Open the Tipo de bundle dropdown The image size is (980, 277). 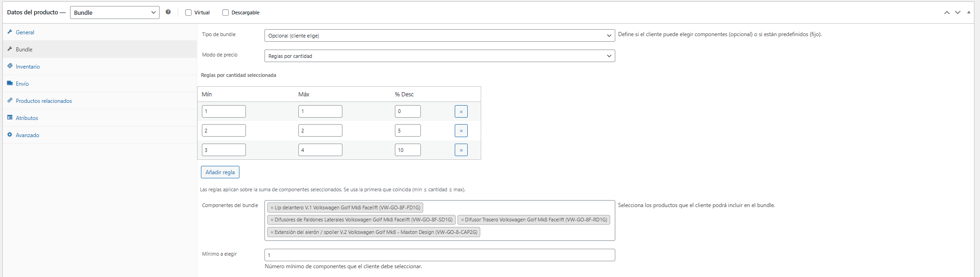click(439, 36)
